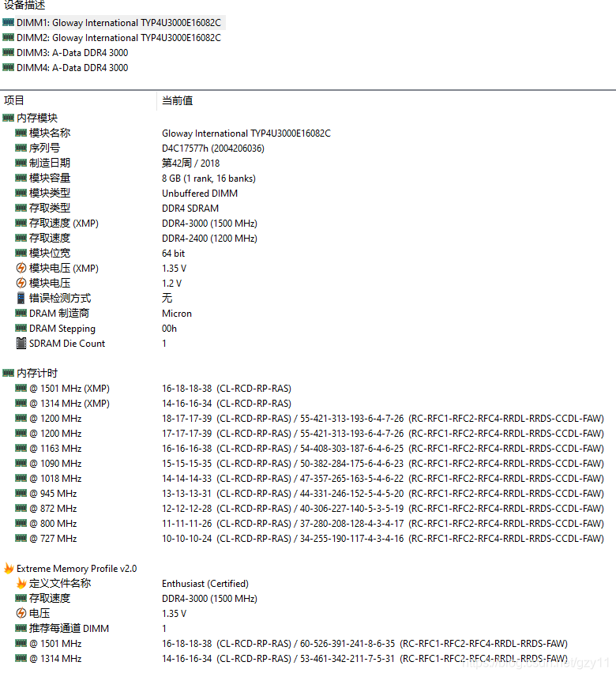The image size is (616, 677).
Task: Select the 模块名称 row
Action: coord(49,134)
